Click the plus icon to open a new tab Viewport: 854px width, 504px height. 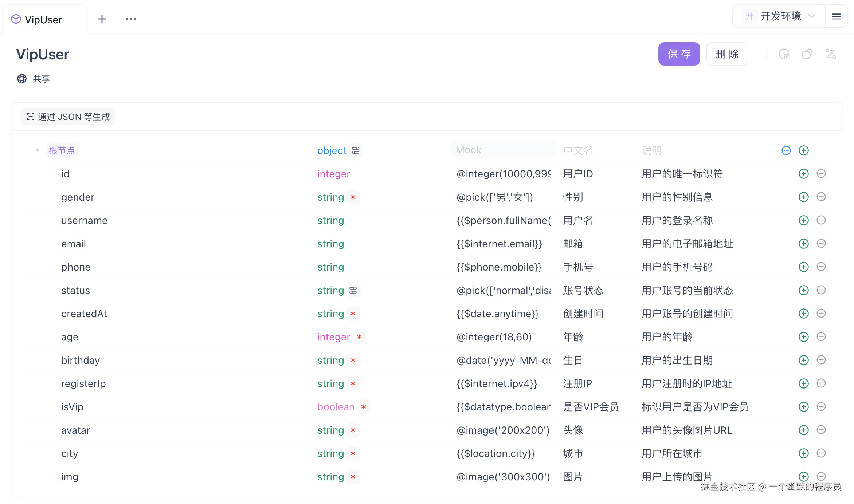(102, 19)
